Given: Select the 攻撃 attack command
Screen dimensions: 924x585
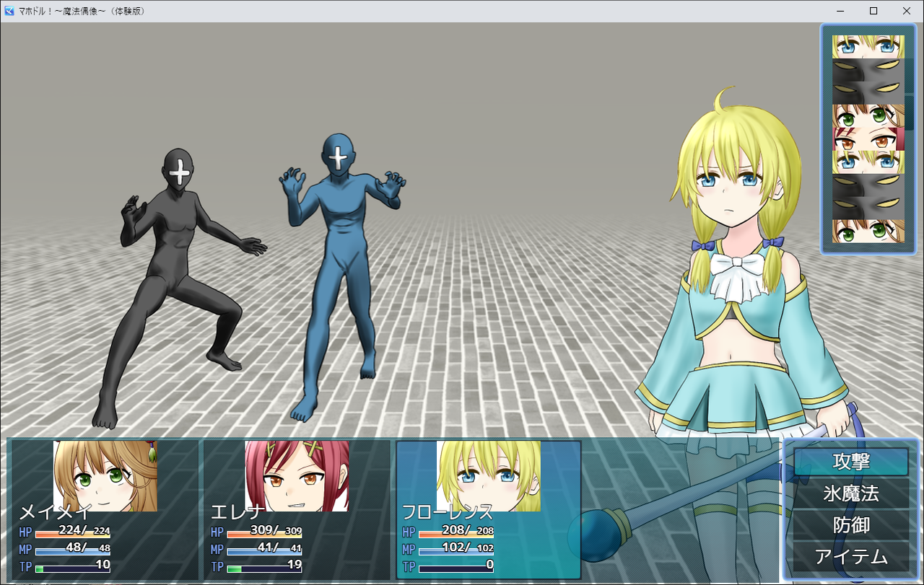Looking at the screenshot, I should click(851, 462).
